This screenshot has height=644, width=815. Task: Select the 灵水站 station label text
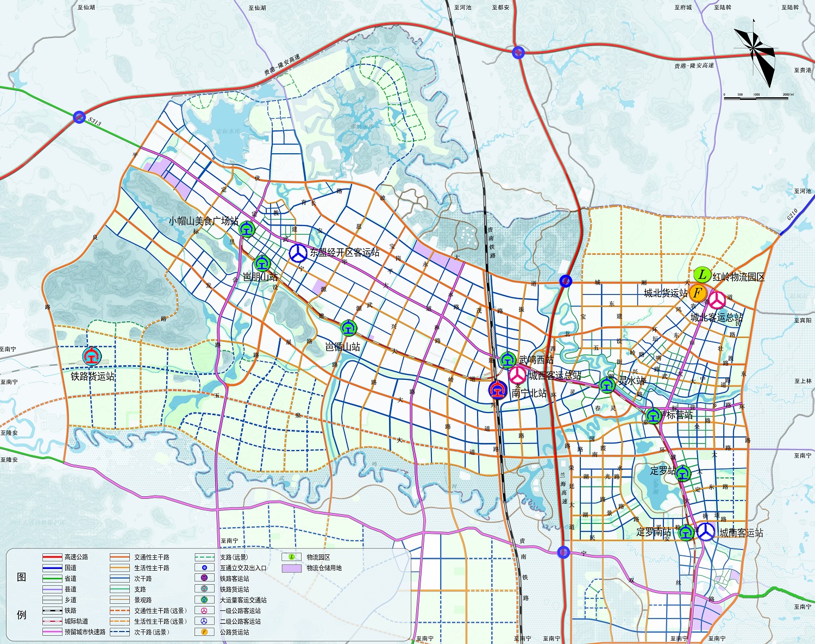632,380
